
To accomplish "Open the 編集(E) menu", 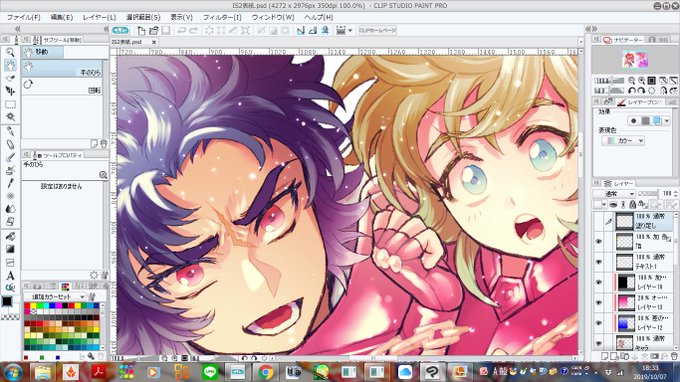I will [62, 17].
